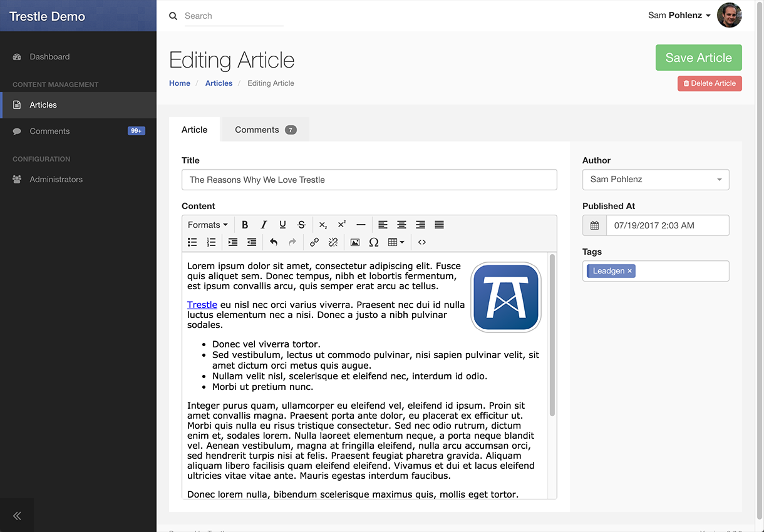Screen dimensions: 764x532
Task: Insert special character omega icon
Action: (374, 242)
